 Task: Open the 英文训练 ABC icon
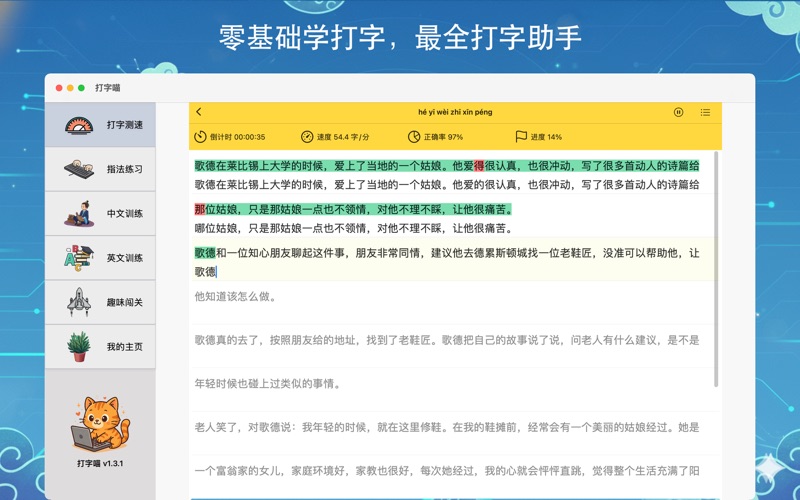(79, 258)
